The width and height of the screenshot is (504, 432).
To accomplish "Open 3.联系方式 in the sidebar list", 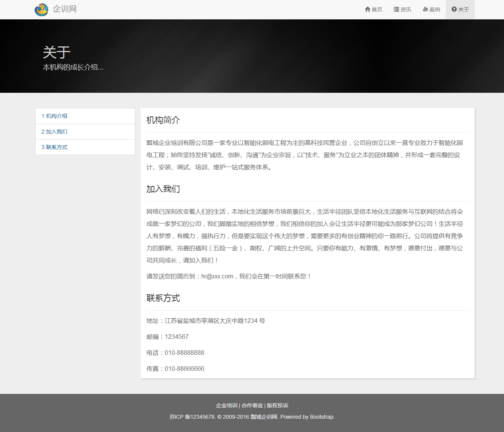I will (x=54, y=147).
